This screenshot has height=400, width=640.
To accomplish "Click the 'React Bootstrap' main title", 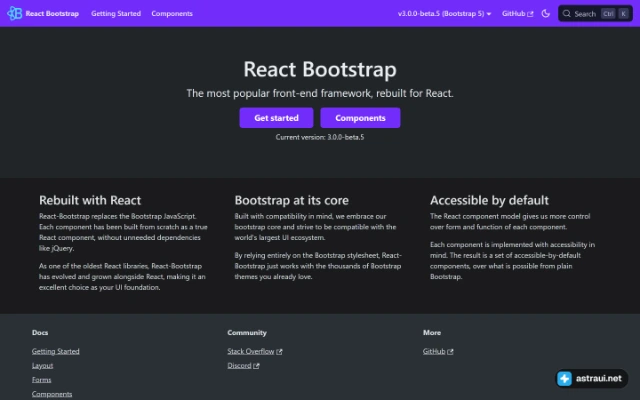I will (320, 69).
